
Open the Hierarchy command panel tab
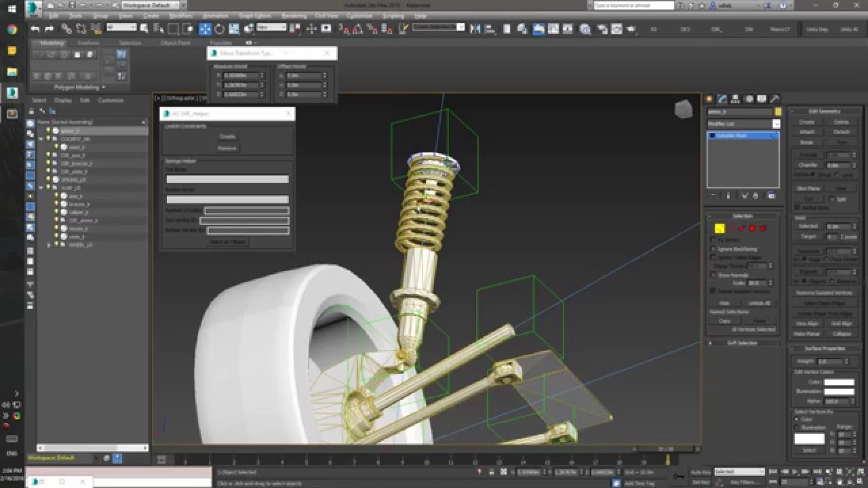tap(736, 99)
